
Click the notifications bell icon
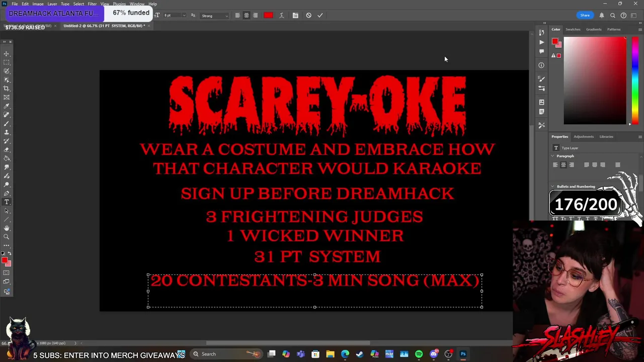(602, 16)
